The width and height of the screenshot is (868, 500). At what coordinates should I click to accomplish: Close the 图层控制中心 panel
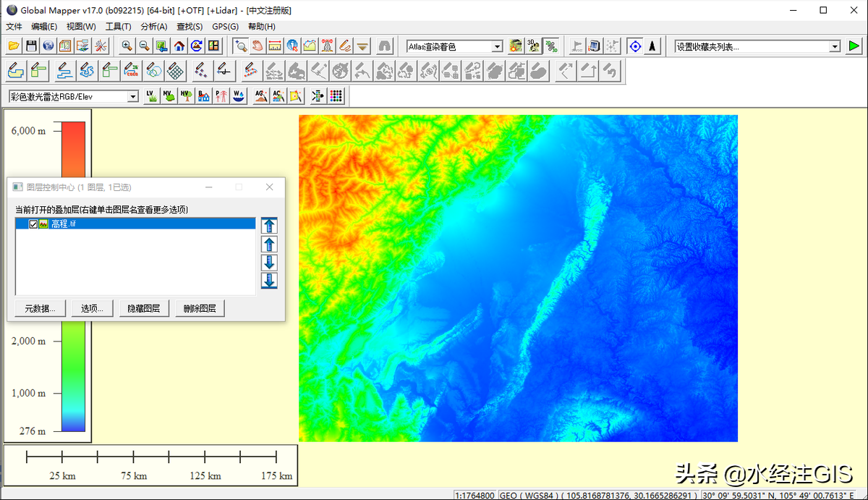(270, 187)
